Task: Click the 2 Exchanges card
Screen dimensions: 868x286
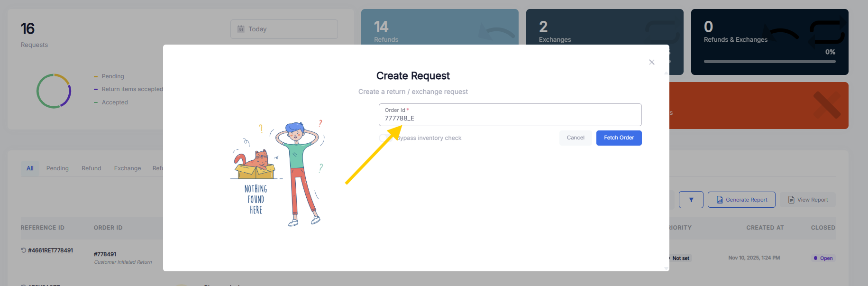Action: (604, 27)
